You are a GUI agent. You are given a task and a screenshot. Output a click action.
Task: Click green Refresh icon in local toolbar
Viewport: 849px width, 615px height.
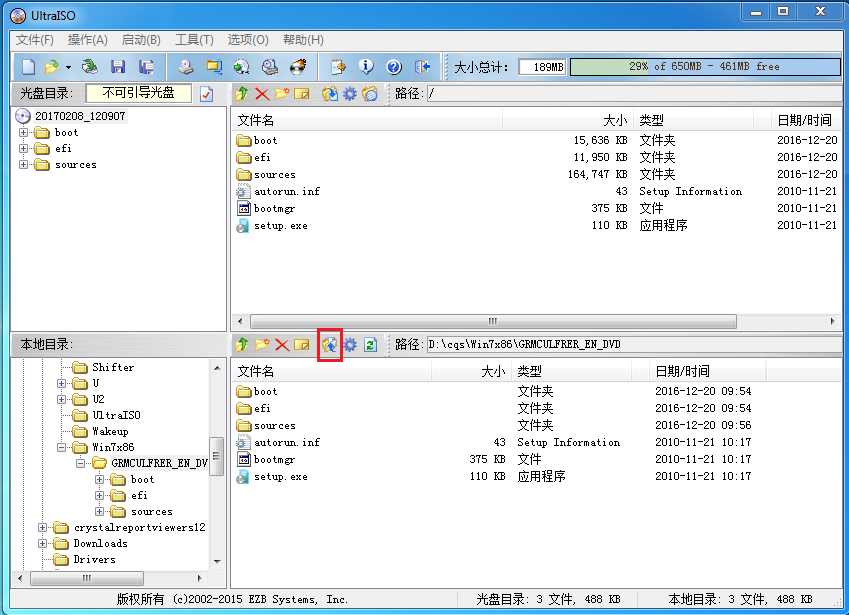370,344
